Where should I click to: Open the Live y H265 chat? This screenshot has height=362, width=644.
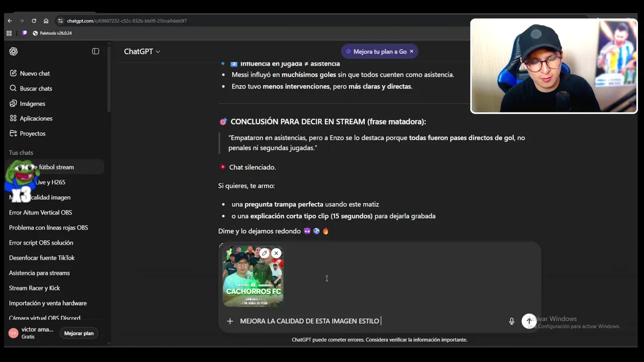(55, 182)
